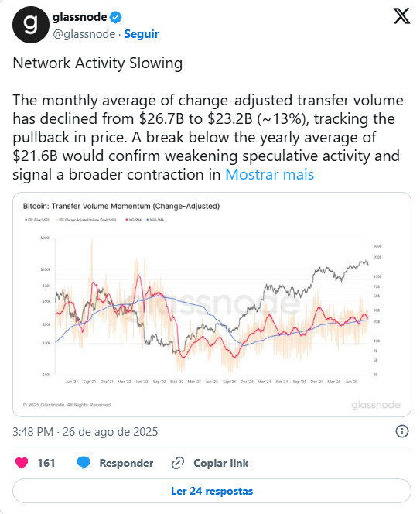Click the blue verified badge

pyautogui.click(x=115, y=17)
